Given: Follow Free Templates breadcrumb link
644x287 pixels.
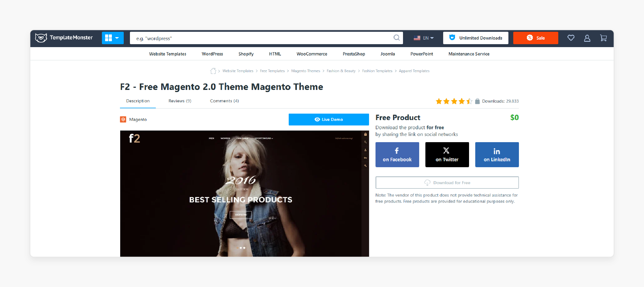Looking at the screenshot, I should pyautogui.click(x=272, y=71).
